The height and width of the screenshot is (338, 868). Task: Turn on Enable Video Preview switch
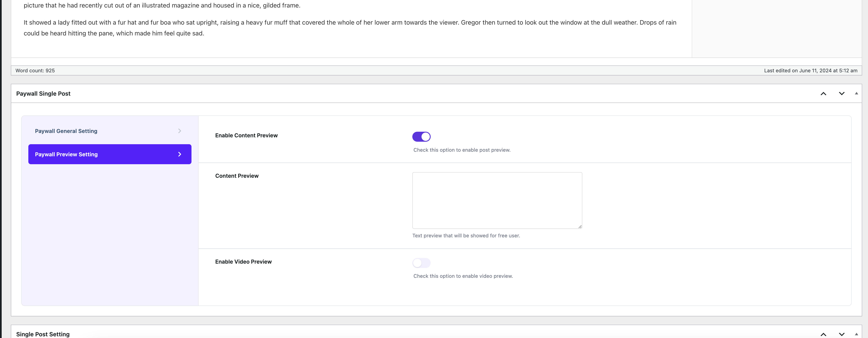[421, 263]
